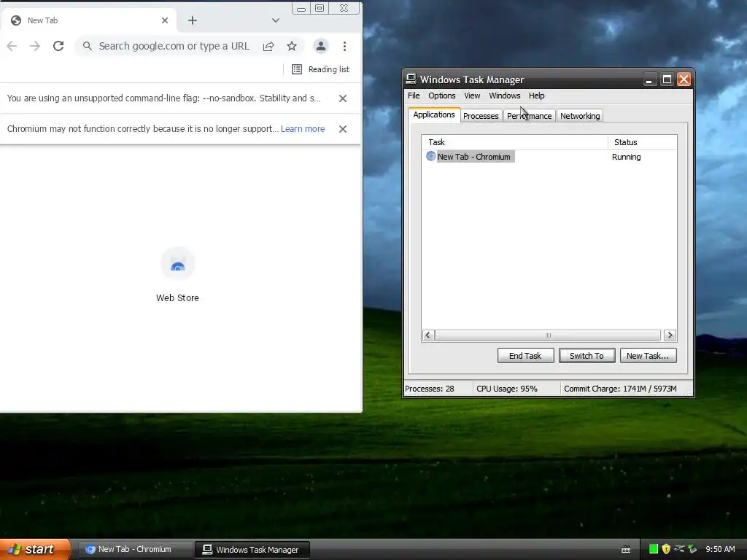Screen dimensions: 747x560
Task: Click the Switch To button
Action: pos(587,356)
